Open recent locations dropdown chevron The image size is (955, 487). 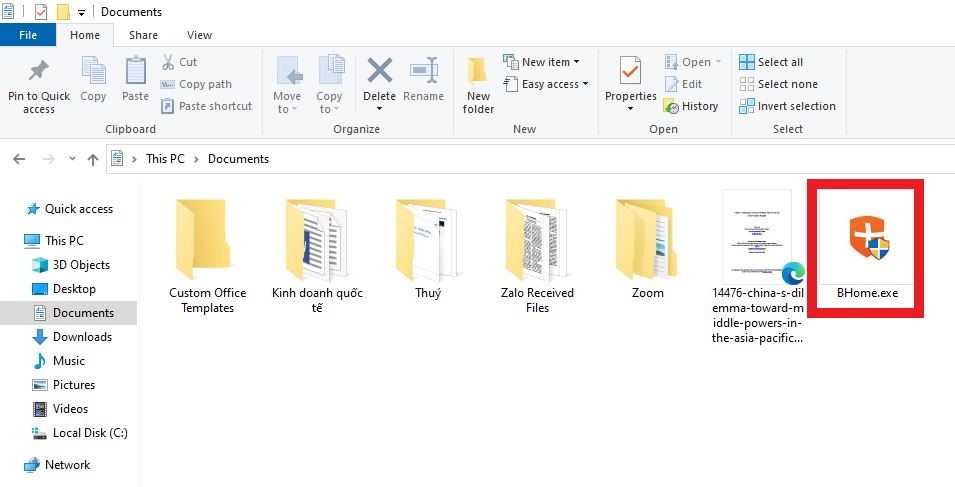pos(72,159)
